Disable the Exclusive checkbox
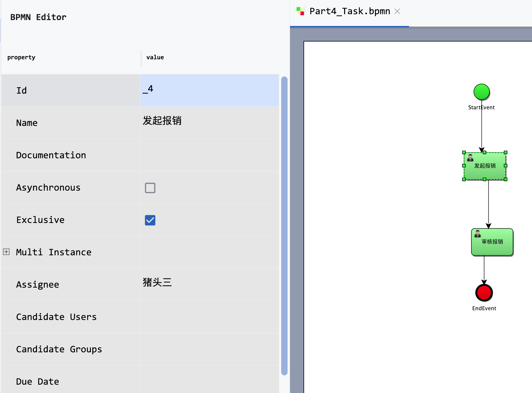Viewport: 532px width, 393px height. [150, 220]
